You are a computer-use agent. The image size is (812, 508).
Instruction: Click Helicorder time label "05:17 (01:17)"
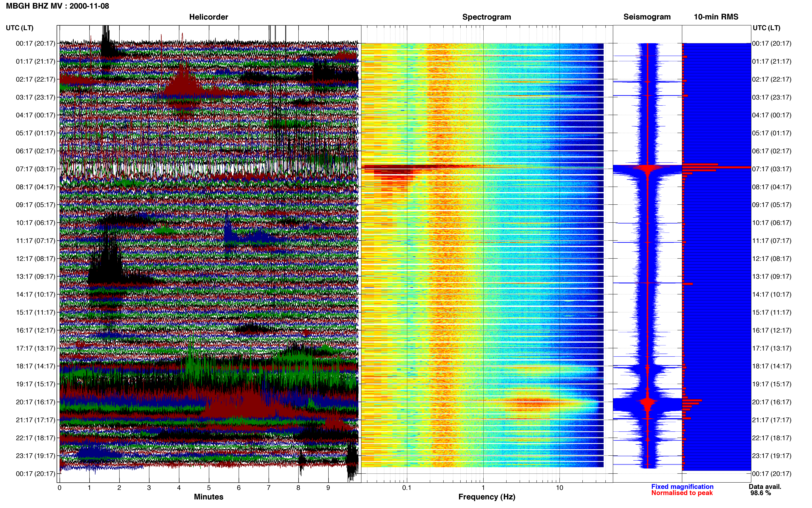pyautogui.click(x=35, y=133)
